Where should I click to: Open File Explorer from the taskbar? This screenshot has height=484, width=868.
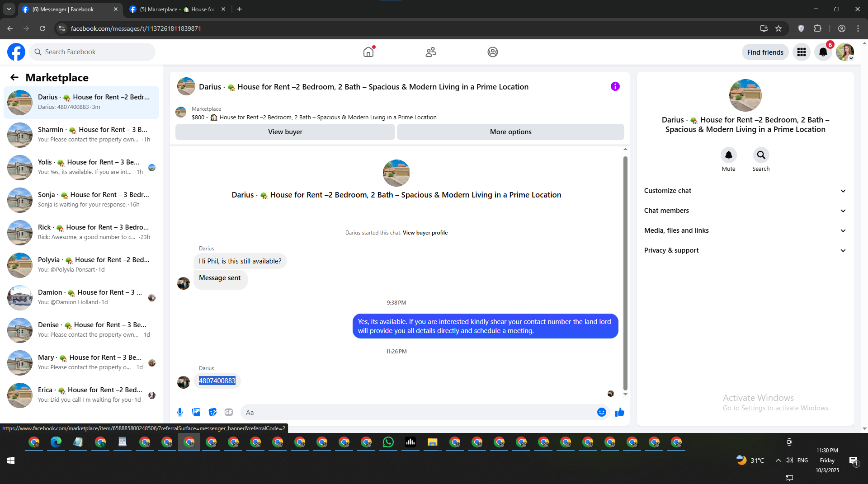433,442
